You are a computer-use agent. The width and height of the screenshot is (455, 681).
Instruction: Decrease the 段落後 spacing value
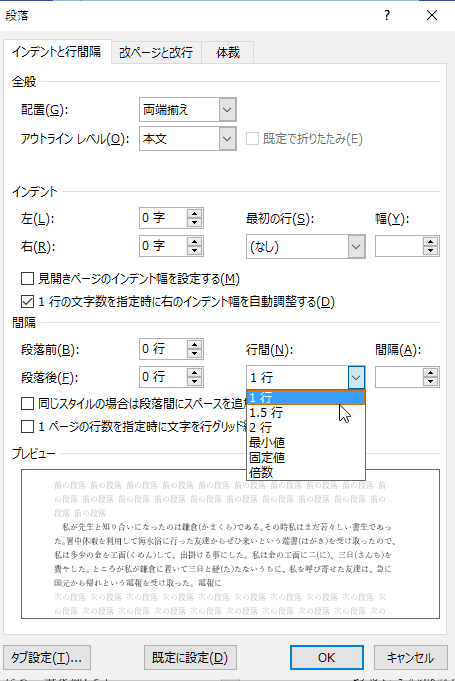coord(195,382)
